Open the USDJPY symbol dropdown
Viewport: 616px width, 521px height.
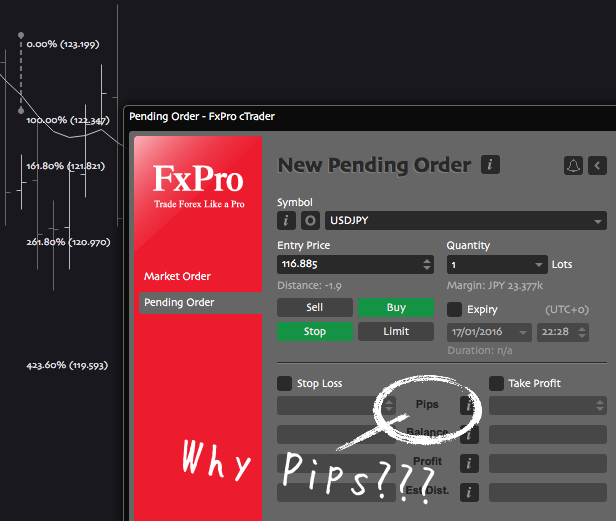tap(466, 220)
